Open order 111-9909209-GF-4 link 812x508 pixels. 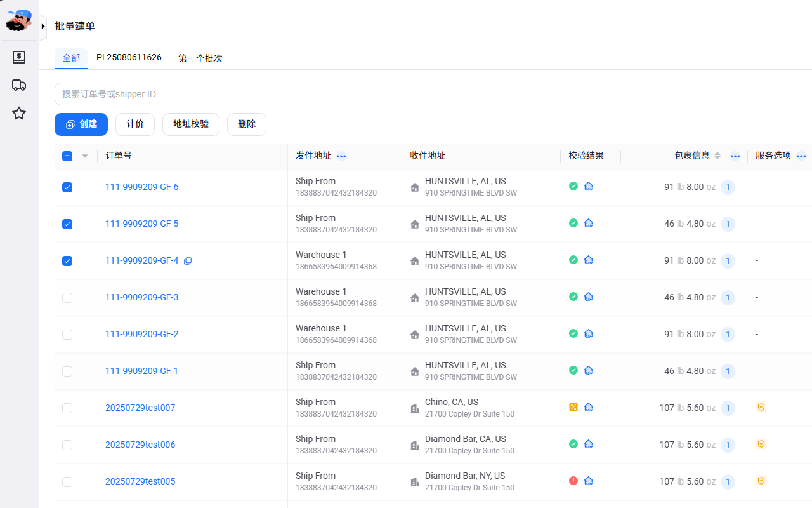(141, 260)
